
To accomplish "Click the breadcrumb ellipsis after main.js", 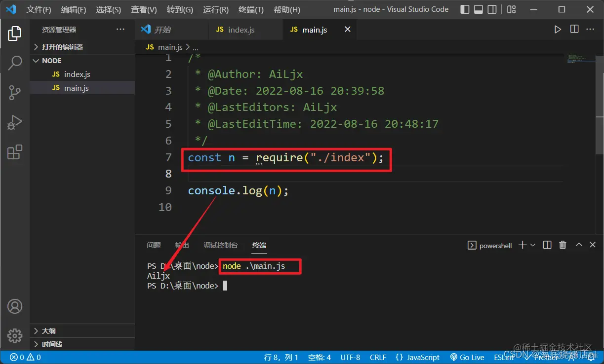I will (x=196, y=47).
